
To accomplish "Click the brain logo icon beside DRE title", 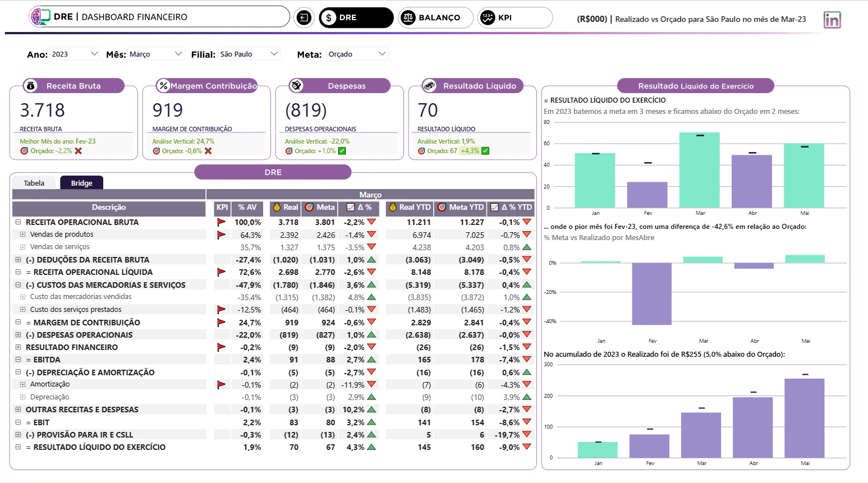I will [x=40, y=17].
